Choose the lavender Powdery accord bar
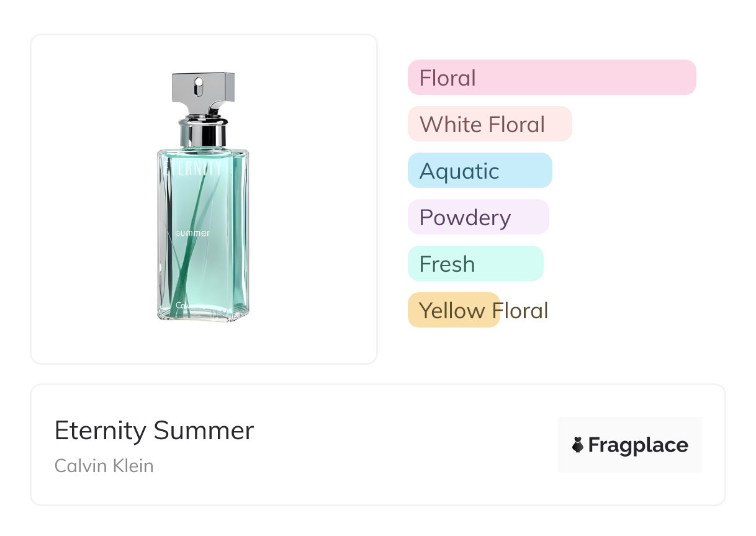The height and width of the screenshot is (536, 756). 478,217
